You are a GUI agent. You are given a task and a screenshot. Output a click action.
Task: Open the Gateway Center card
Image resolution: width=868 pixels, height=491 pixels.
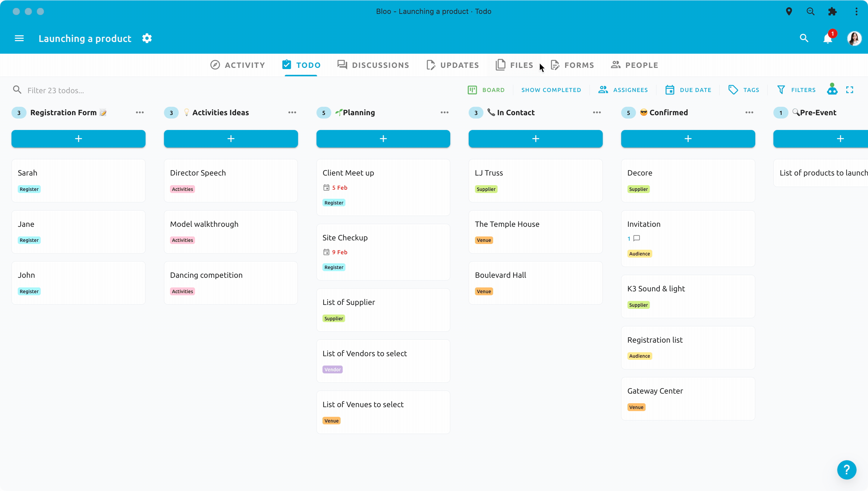(x=688, y=399)
